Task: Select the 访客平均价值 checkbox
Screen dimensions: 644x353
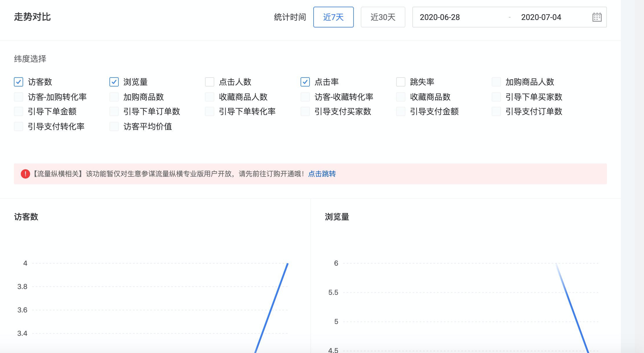Action: pyautogui.click(x=114, y=126)
